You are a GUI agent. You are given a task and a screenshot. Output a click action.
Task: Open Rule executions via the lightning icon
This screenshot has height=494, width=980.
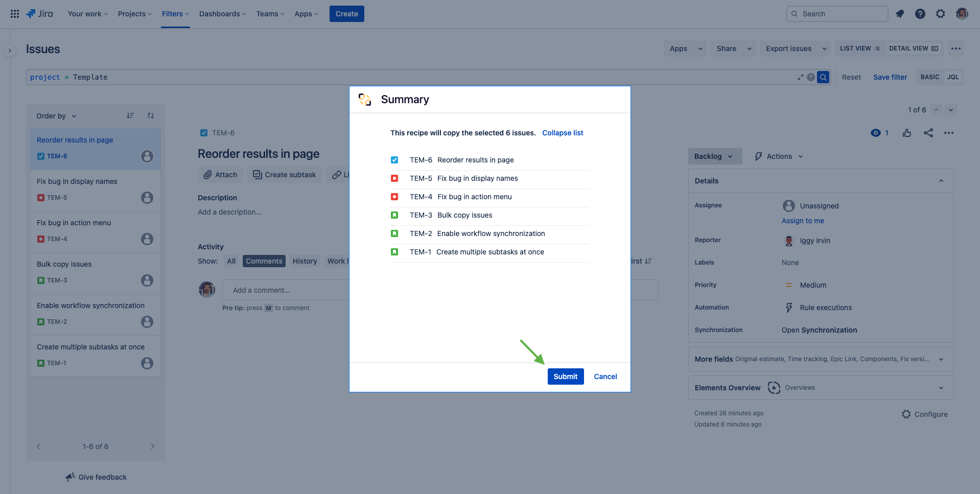[x=788, y=307]
